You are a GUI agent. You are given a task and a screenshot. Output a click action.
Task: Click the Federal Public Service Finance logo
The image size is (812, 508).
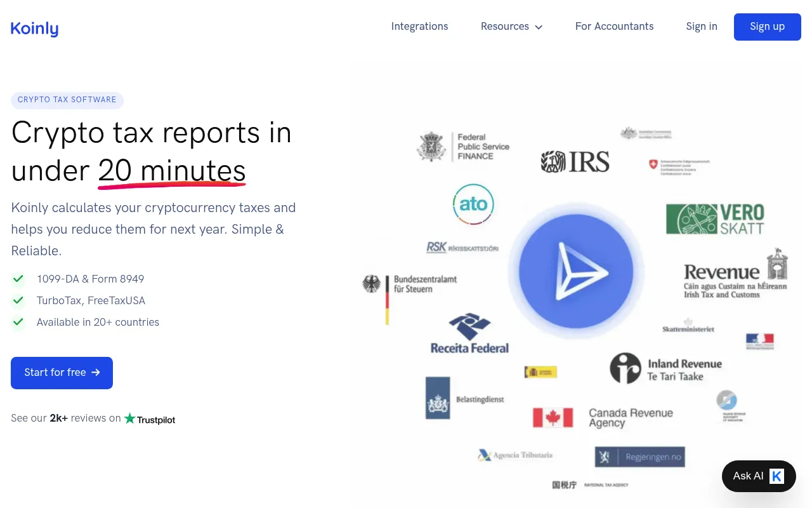463,147
